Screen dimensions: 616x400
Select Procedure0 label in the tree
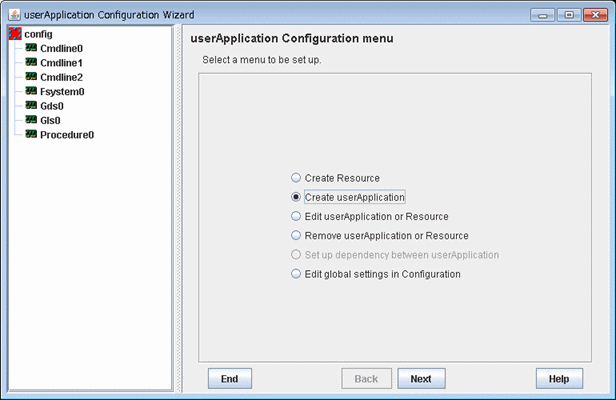pyautogui.click(x=67, y=135)
